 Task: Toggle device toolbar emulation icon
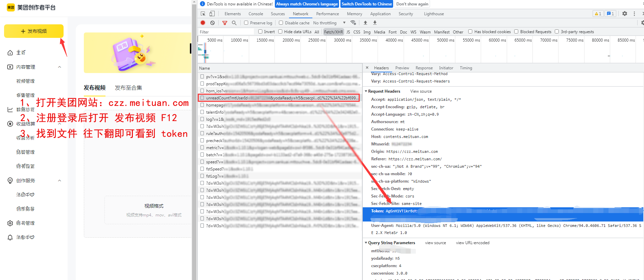[x=212, y=14]
